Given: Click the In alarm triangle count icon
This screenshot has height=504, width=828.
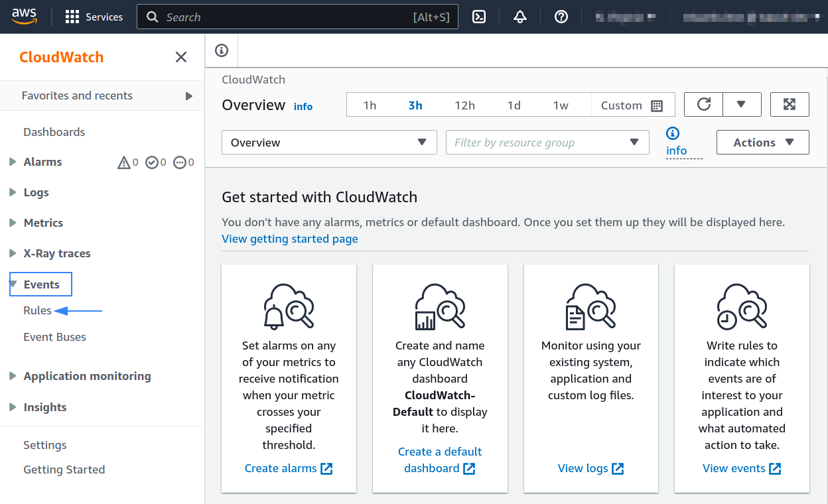Looking at the screenshot, I should click(124, 162).
